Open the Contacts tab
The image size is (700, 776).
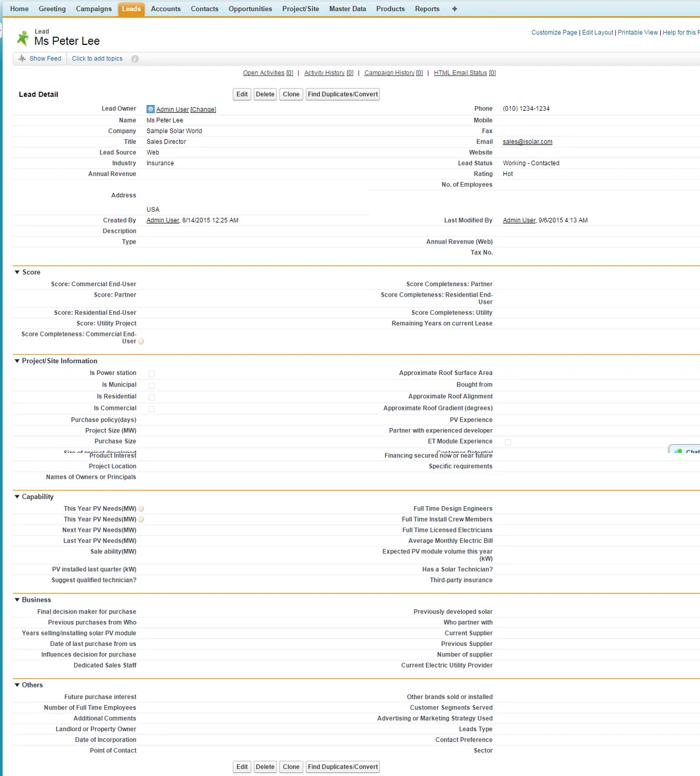pyautogui.click(x=205, y=9)
